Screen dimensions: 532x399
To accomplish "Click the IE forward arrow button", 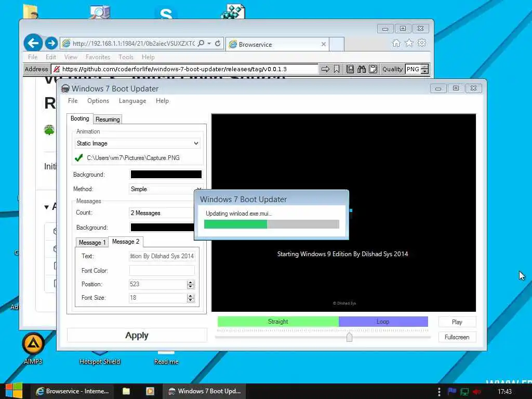I will 51,43.
